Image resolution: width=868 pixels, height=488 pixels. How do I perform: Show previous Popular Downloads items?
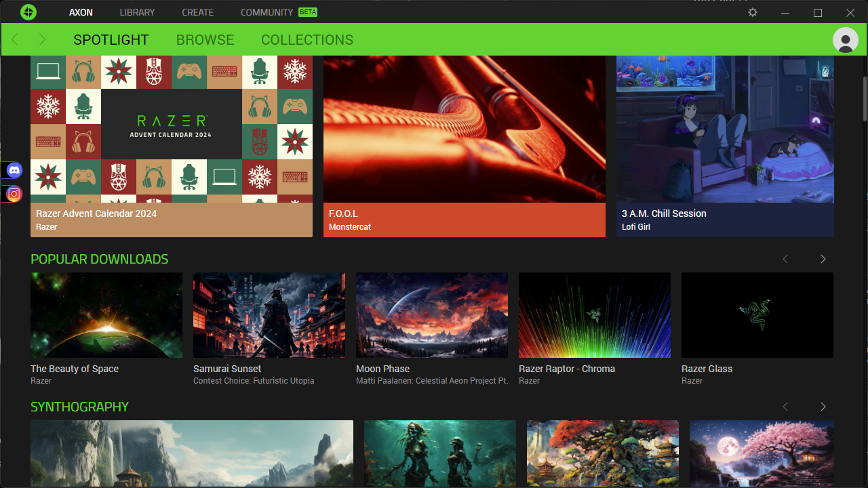pyautogui.click(x=785, y=259)
